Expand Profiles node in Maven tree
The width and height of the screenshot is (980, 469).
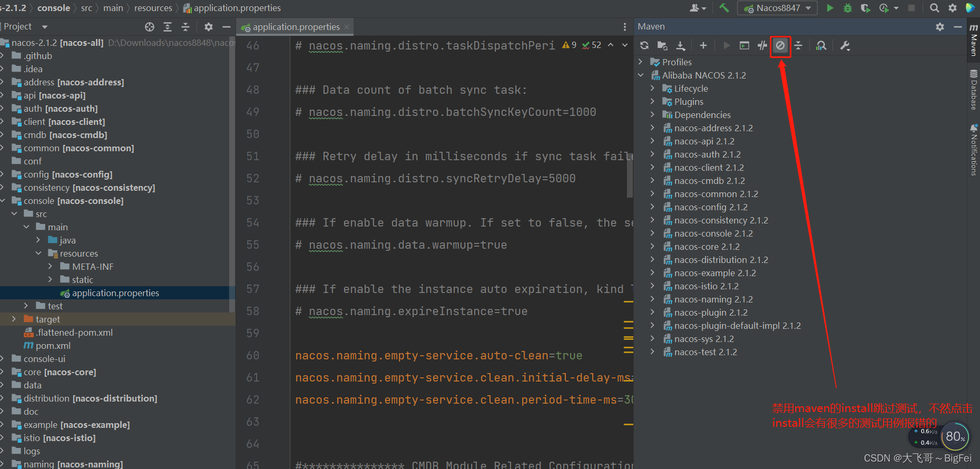641,62
